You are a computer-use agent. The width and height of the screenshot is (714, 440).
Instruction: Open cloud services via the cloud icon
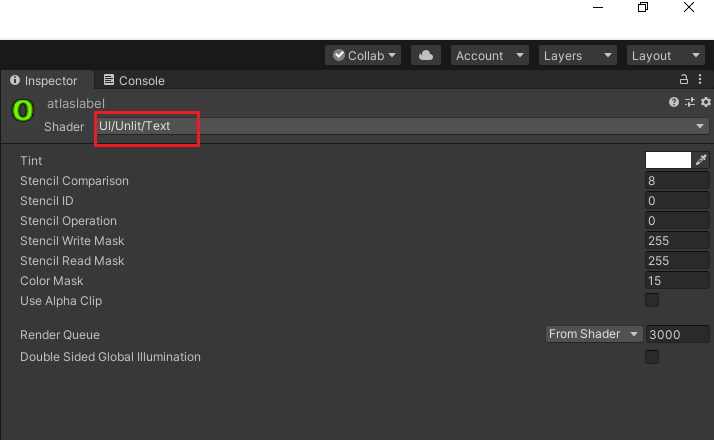(426, 56)
